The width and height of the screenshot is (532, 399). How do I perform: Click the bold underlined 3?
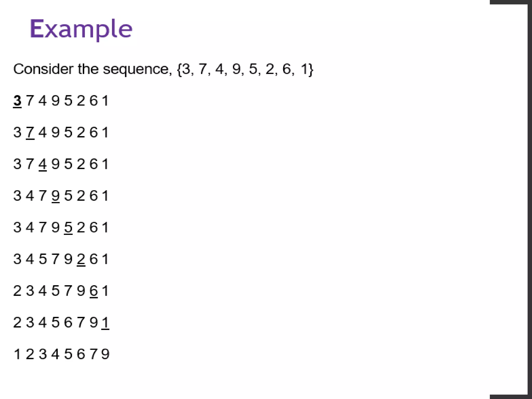pyautogui.click(x=17, y=101)
